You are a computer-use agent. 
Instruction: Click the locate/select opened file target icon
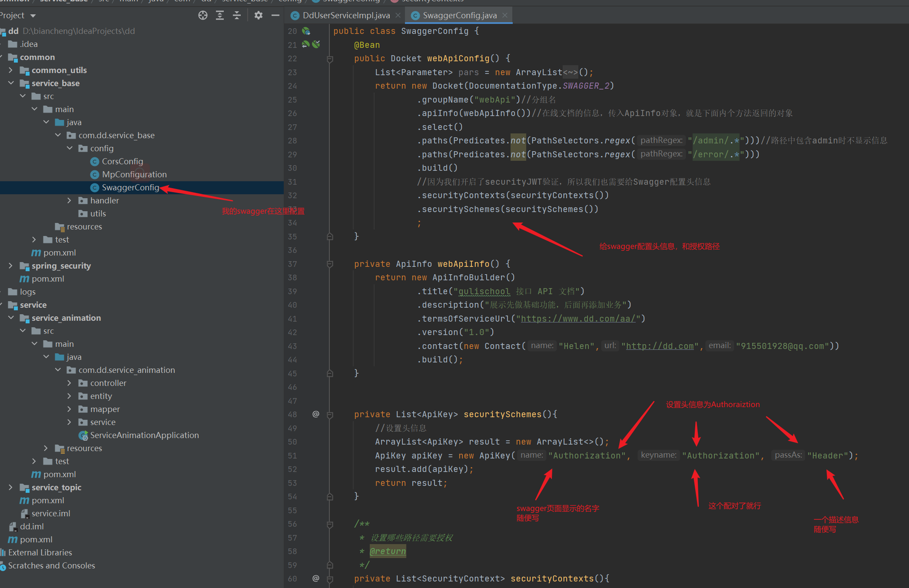click(x=203, y=16)
